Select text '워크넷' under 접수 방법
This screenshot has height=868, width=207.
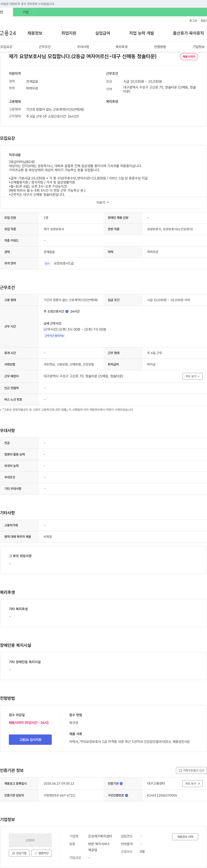[x=74, y=722]
